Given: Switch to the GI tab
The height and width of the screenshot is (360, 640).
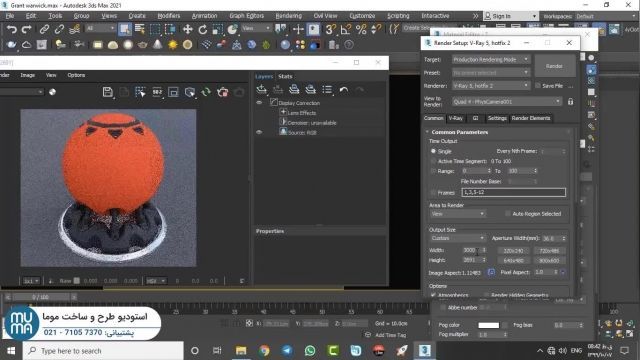Looking at the screenshot, I should (x=475, y=118).
